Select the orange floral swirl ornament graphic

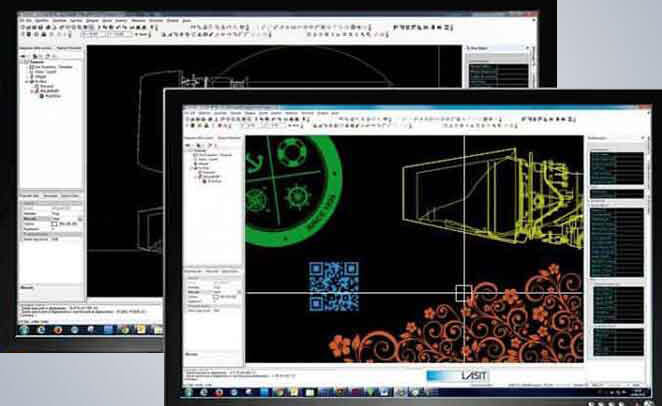[x=458, y=314]
